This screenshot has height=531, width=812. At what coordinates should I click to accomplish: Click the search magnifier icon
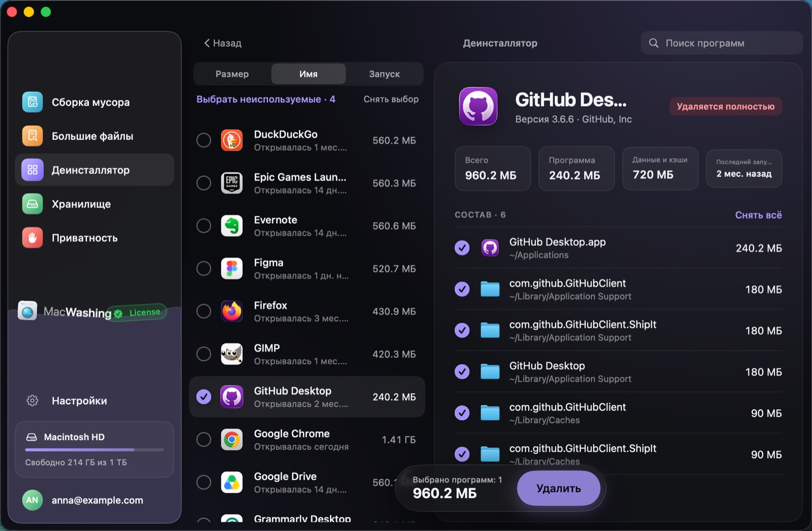tap(654, 43)
